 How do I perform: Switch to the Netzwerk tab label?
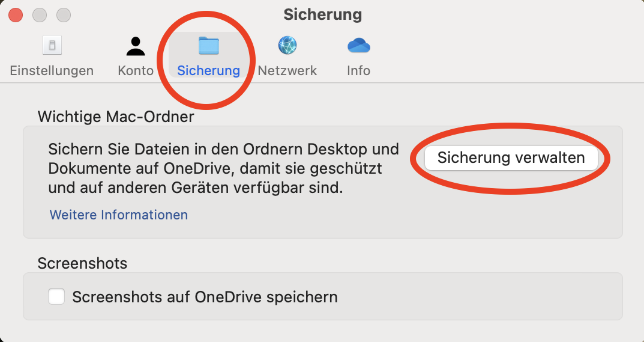click(x=287, y=70)
